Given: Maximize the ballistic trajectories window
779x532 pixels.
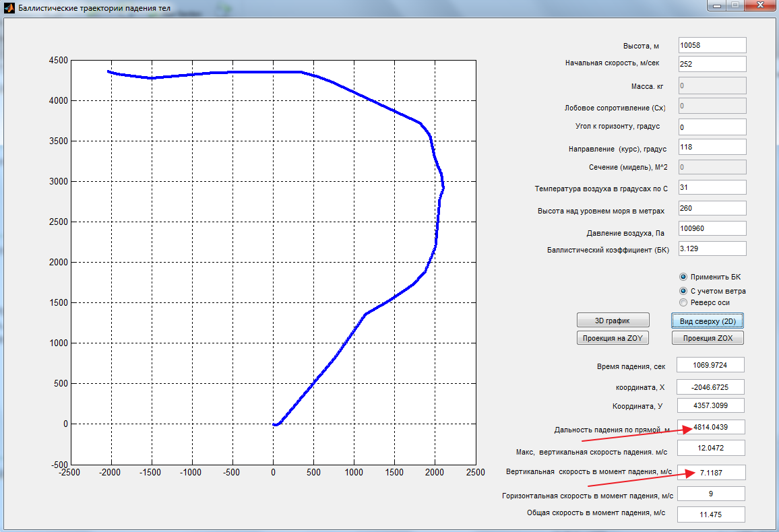Looking at the screenshot, I should (735, 5).
